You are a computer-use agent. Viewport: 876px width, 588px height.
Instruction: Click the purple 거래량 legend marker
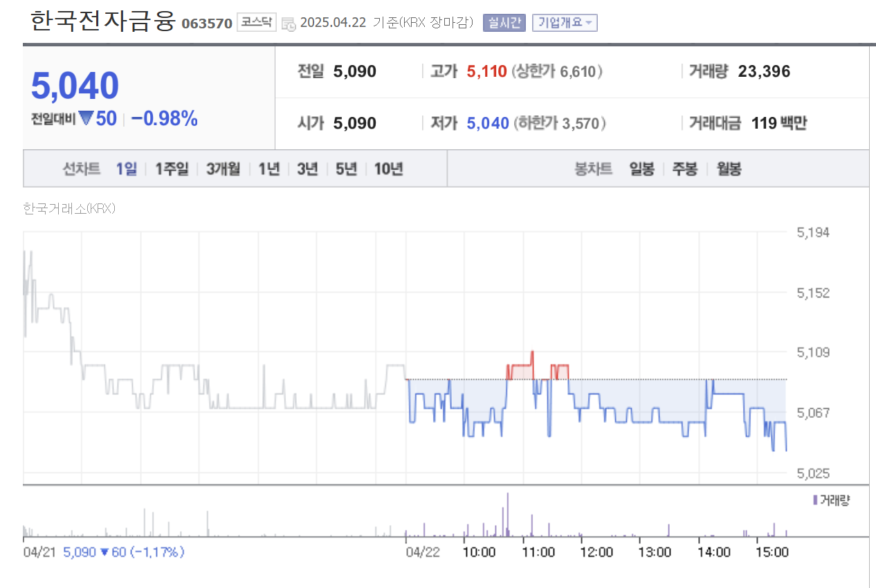point(814,499)
